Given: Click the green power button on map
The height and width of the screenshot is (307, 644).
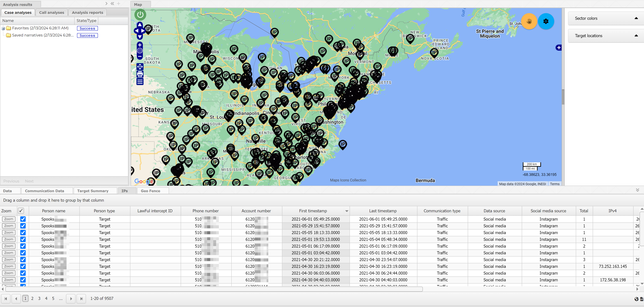Looking at the screenshot, I should 140,15.
